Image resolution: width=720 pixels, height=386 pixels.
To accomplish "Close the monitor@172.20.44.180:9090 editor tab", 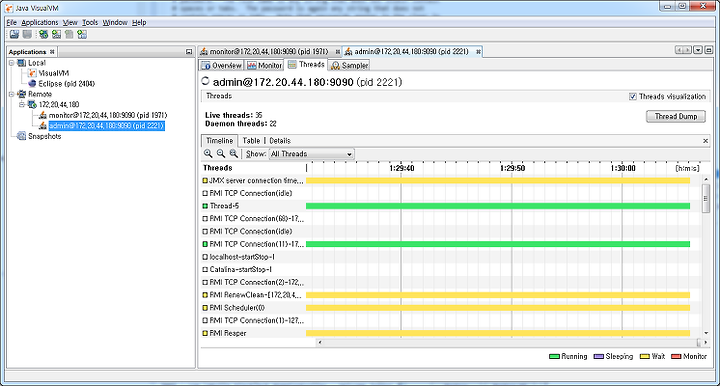I will (338, 52).
